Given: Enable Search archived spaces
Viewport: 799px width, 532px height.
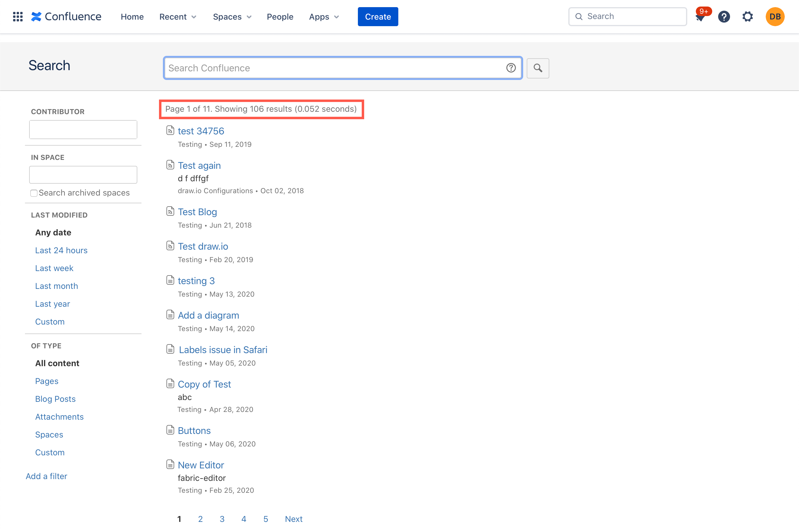Looking at the screenshot, I should [x=34, y=193].
